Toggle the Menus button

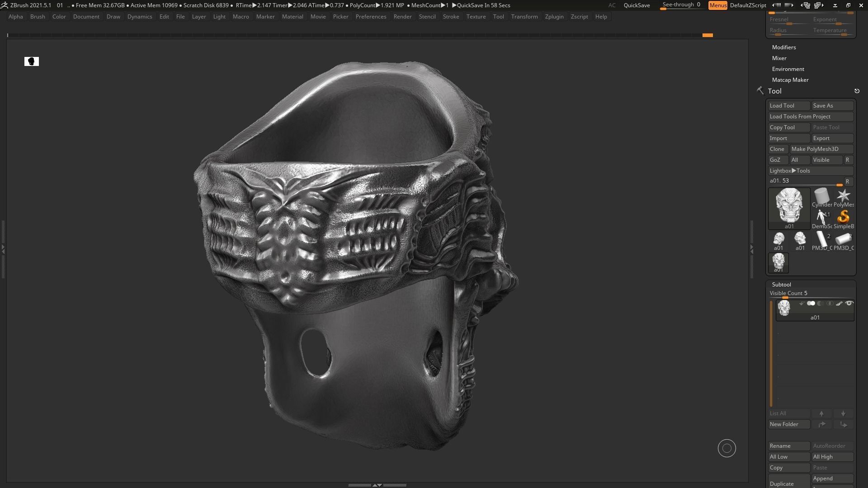point(718,5)
